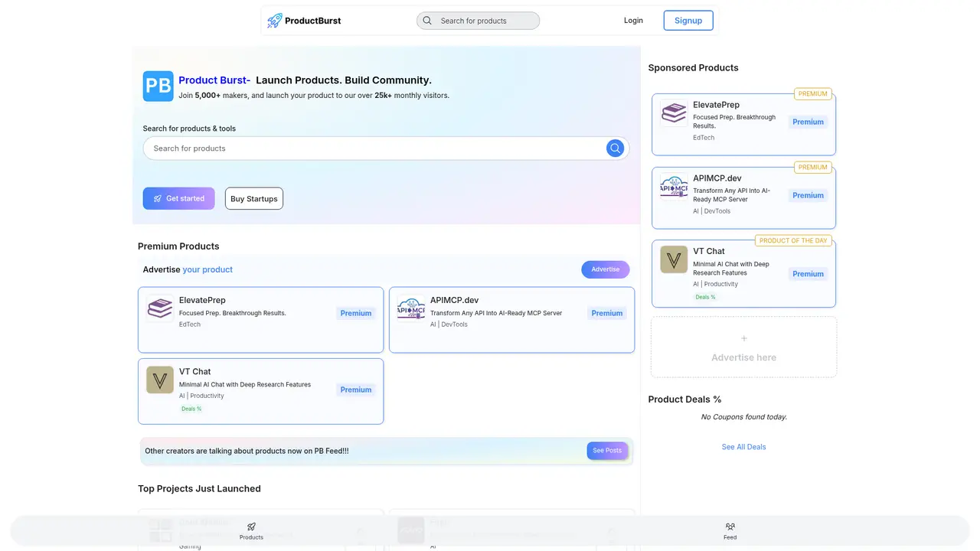Click ElevatePrep book icon in Sponsored Products
The image size is (980, 551).
coord(675,113)
